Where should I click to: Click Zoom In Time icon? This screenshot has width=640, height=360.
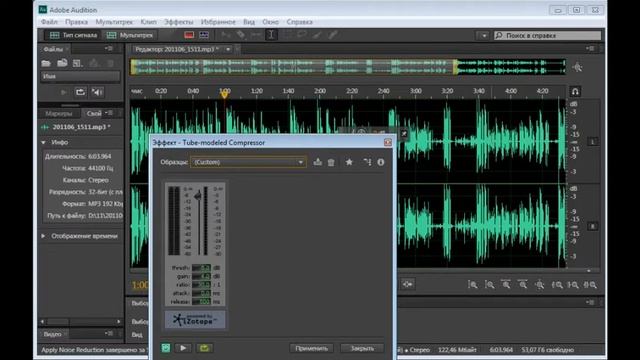tap(506, 285)
